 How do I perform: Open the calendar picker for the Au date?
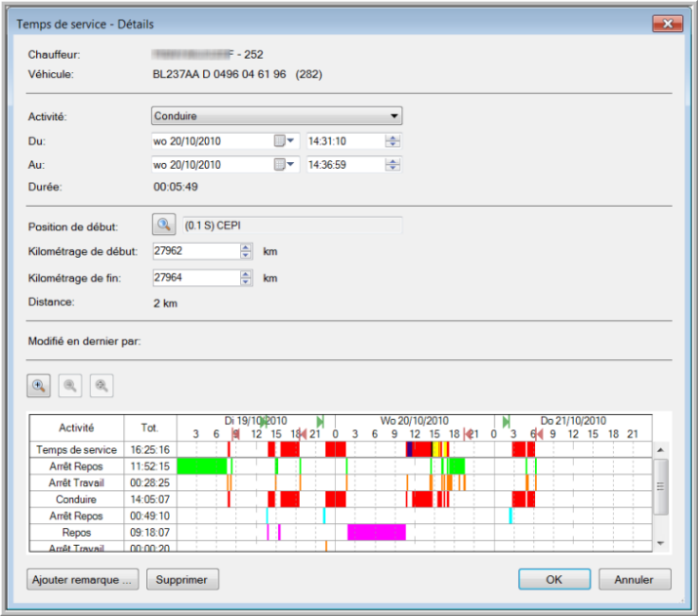[284, 165]
